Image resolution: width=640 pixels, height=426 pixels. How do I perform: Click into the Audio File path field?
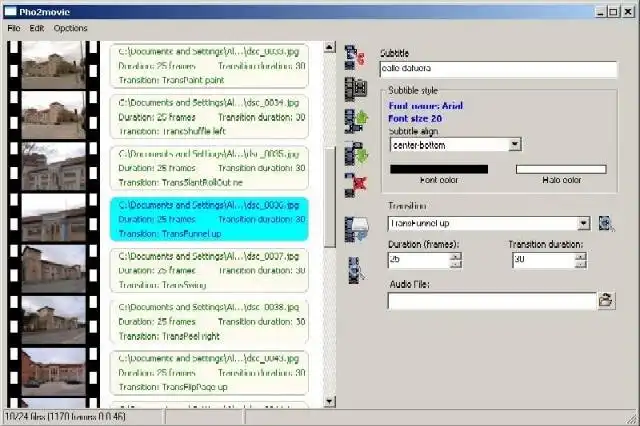[492, 301]
